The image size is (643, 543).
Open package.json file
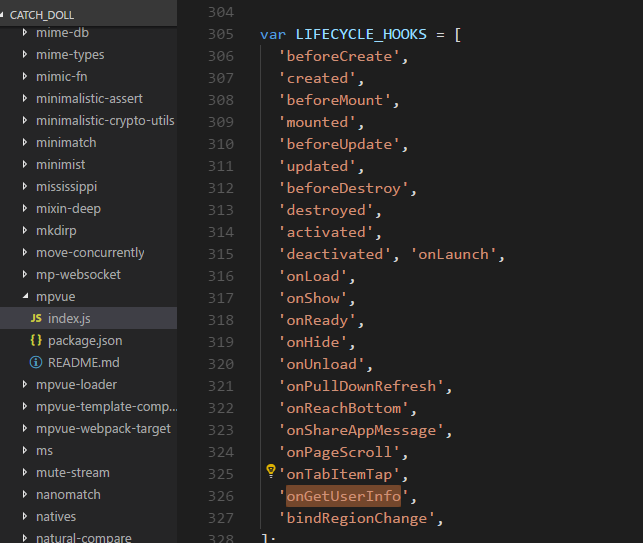tap(85, 340)
